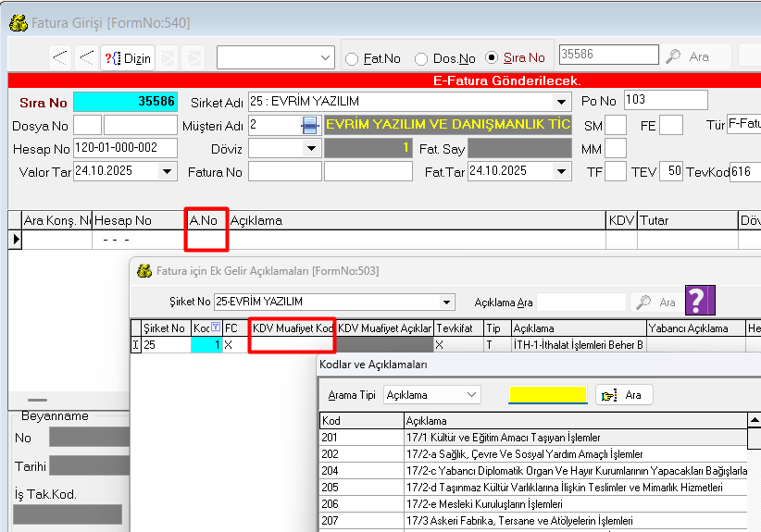Open the Valor Tar date dropdown
Viewport: 761px width, 532px height.
(x=167, y=171)
